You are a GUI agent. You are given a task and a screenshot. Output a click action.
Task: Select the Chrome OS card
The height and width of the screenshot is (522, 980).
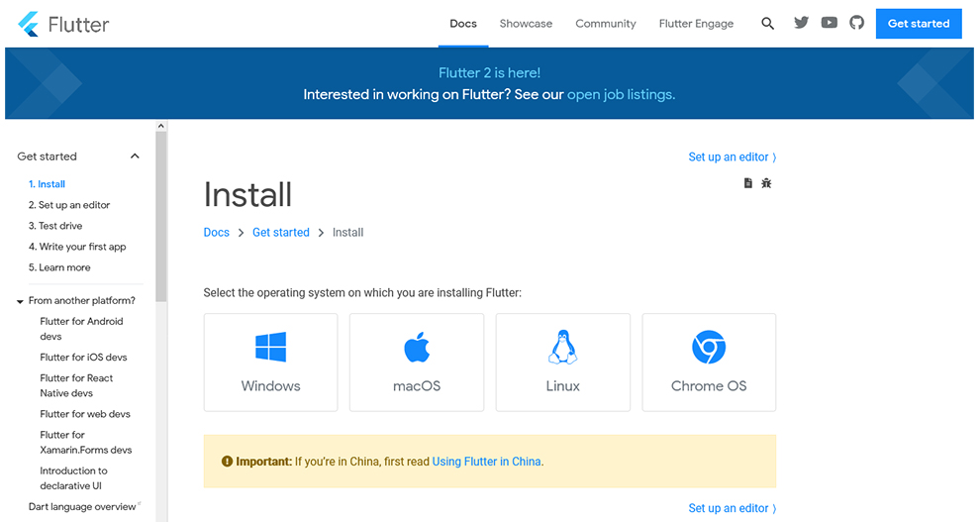point(709,363)
